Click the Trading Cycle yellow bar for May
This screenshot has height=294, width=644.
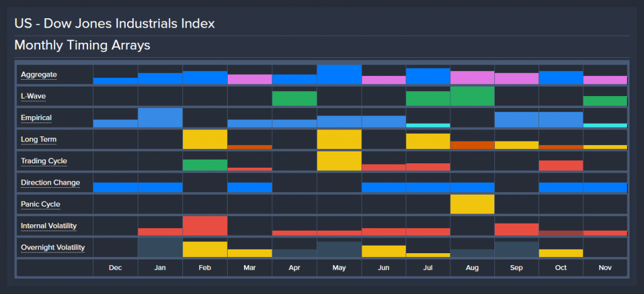339,161
